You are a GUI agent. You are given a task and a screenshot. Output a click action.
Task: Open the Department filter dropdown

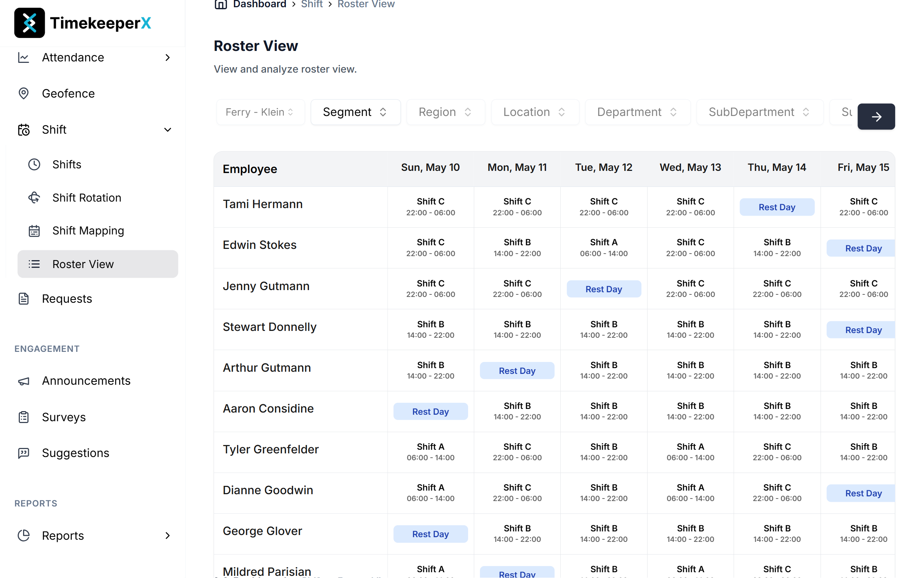click(x=638, y=112)
